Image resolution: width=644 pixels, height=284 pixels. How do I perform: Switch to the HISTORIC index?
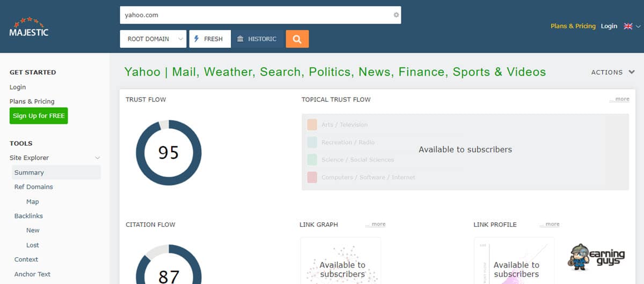pos(257,39)
